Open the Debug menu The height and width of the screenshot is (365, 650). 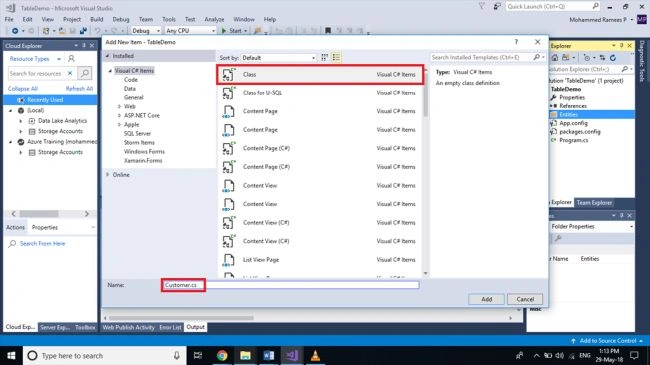point(121,19)
